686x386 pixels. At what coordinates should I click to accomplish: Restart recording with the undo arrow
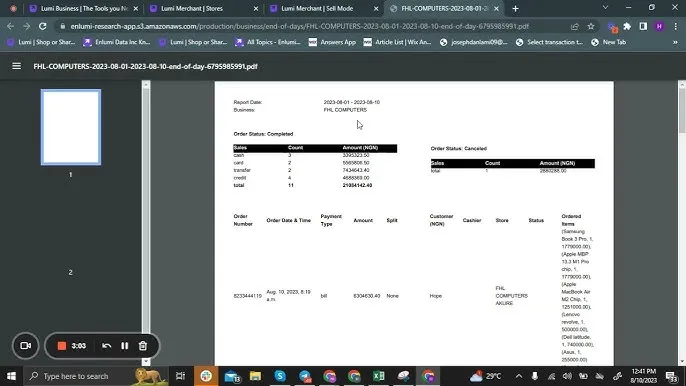[106, 346]
